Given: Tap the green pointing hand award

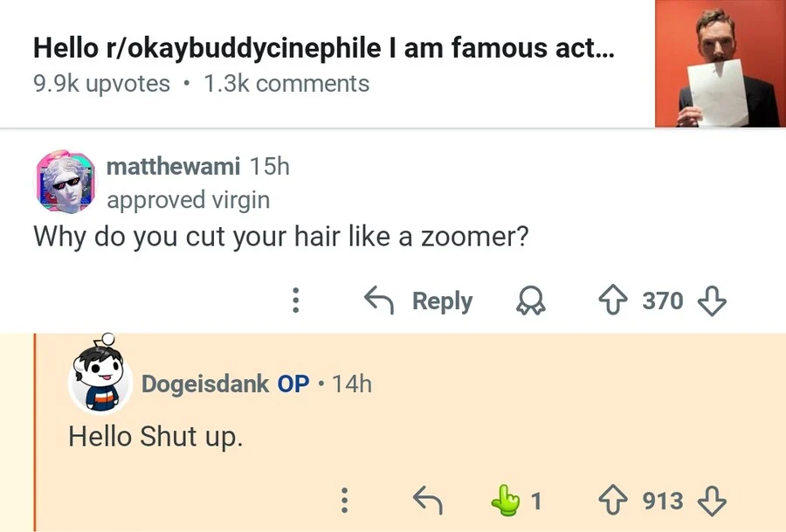Looking at the screenshot, I should (505, 501).
